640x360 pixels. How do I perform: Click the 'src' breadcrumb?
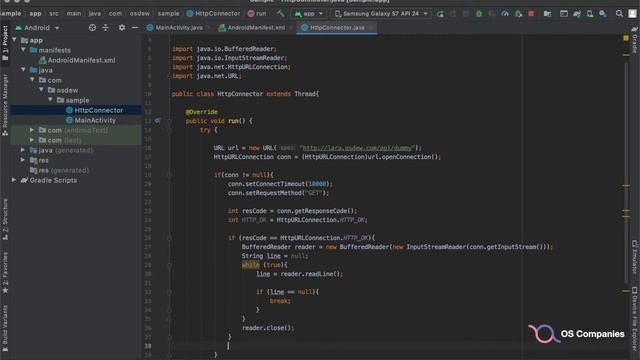pyautogui.click(x=54, y=13)
